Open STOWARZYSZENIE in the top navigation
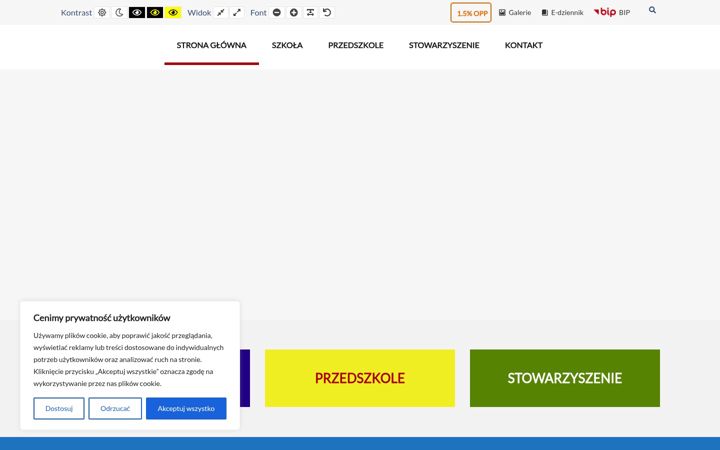The height and width of the screenshot is (450, 720). coord(444,45)
